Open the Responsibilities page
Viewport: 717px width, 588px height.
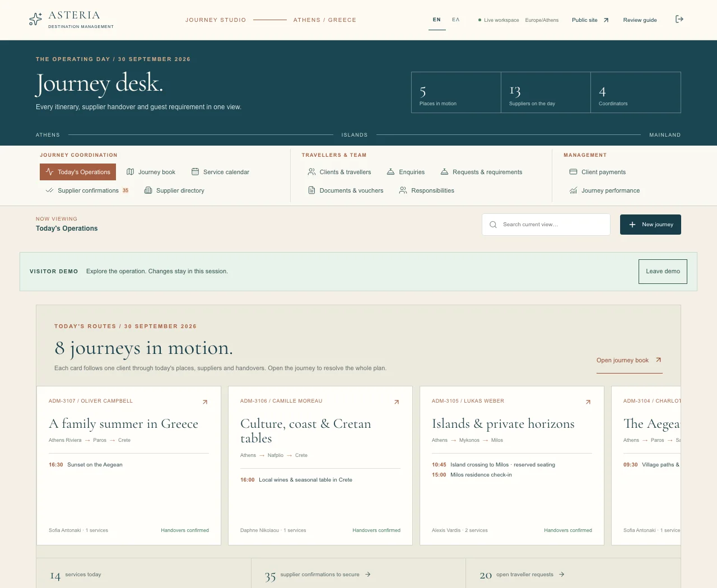[426, 190]
